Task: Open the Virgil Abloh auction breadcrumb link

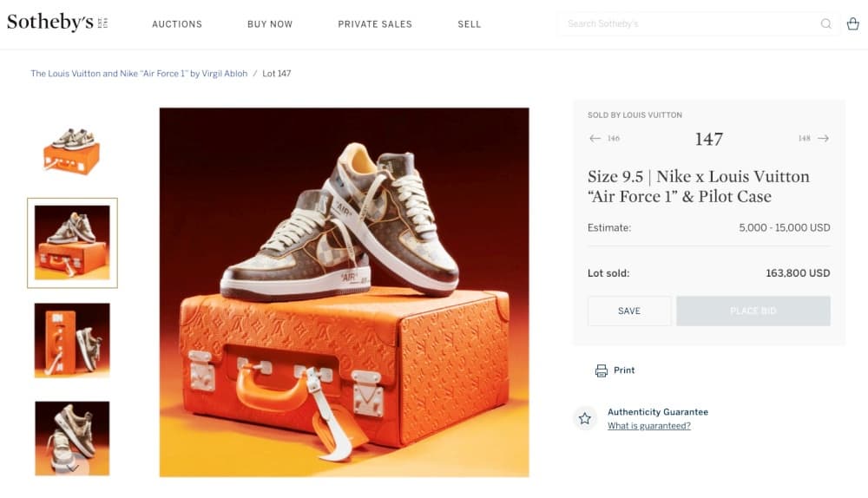Action: pyautogui.click(x=139, y=74)
